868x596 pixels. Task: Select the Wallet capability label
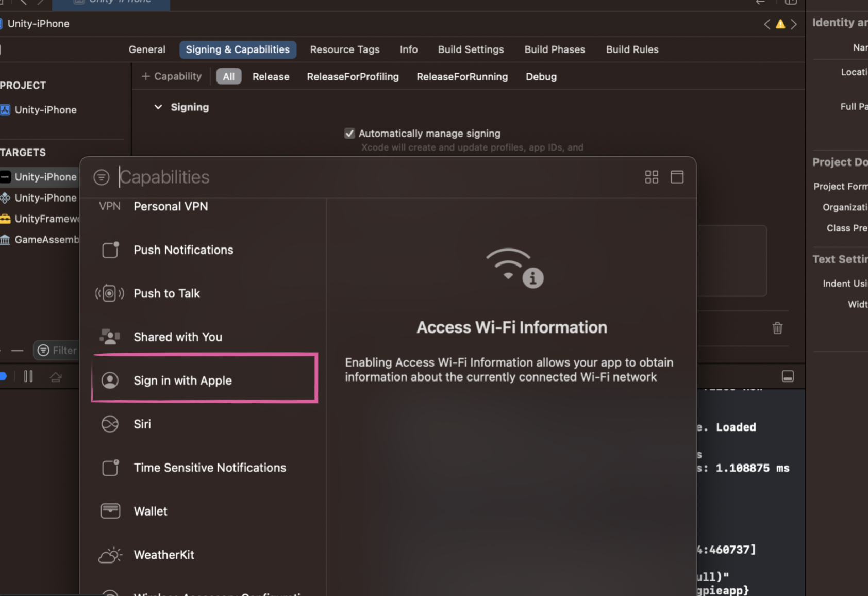coord(151,511)
